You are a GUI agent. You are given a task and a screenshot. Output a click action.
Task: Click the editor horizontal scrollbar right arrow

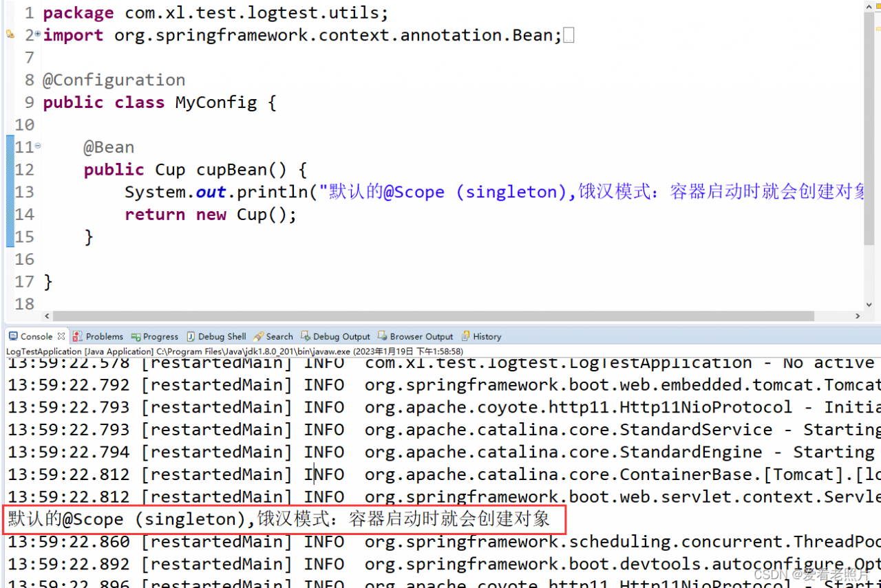coord(858,316)
